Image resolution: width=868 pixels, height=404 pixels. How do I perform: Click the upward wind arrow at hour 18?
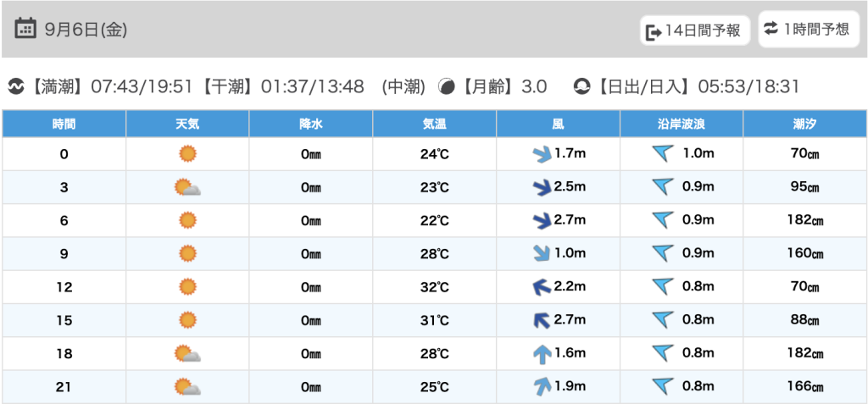tap(542, 354)
